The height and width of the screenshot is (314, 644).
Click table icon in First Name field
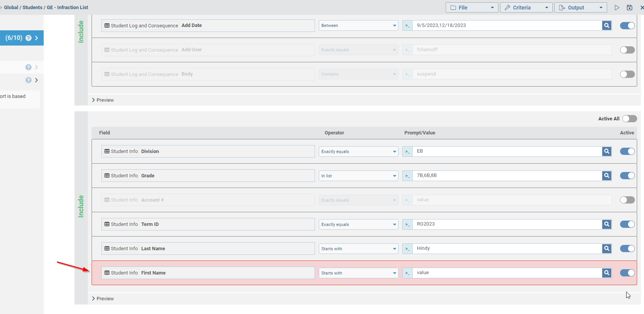(107, 273)
